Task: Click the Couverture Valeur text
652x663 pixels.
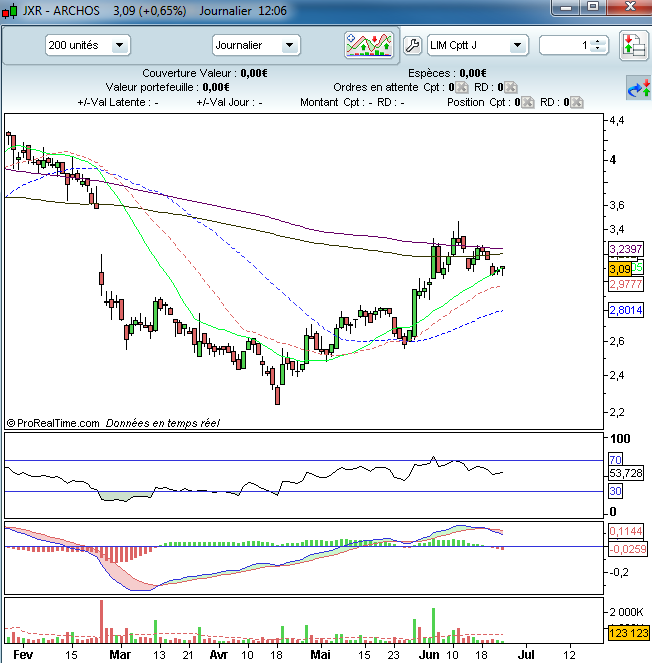Action: coord(205,73)
